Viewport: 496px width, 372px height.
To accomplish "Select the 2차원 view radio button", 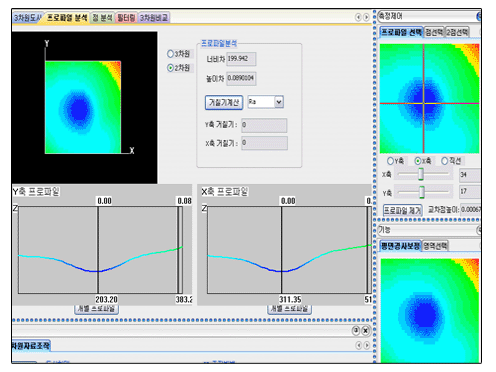I will (x=170, y=68).
